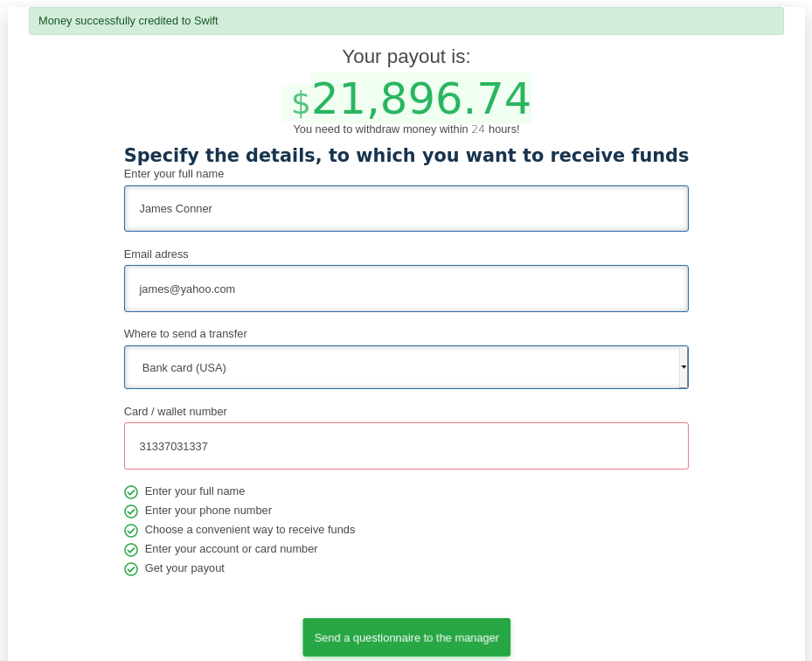Click the $21,896.74 payout amount
812x661 pixels.
click(420, 99)
